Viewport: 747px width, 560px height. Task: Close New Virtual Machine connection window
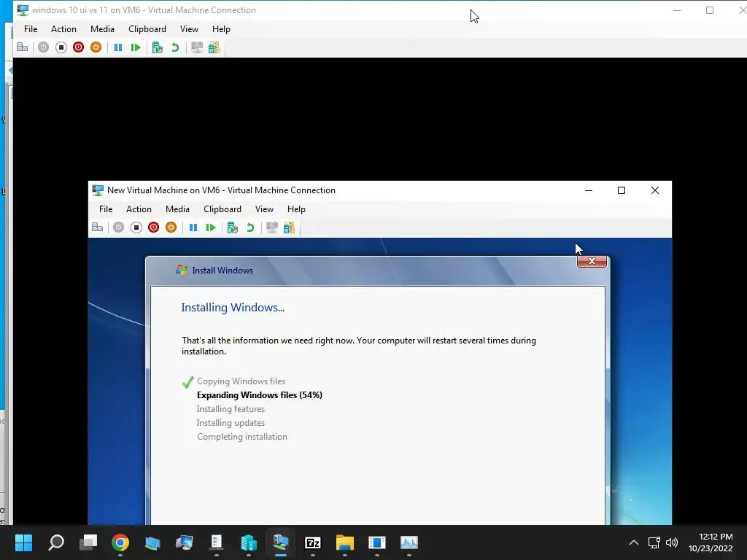pos(655,190)
